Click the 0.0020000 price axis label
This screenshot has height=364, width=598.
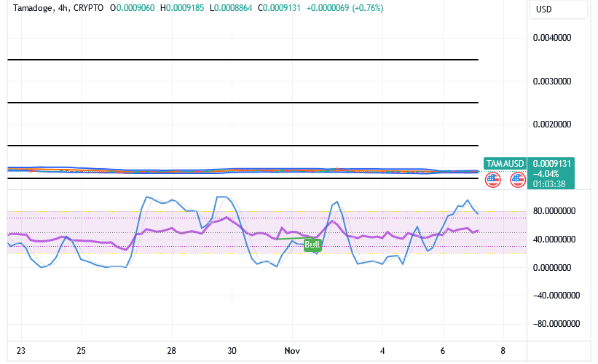tap(552, 124)
